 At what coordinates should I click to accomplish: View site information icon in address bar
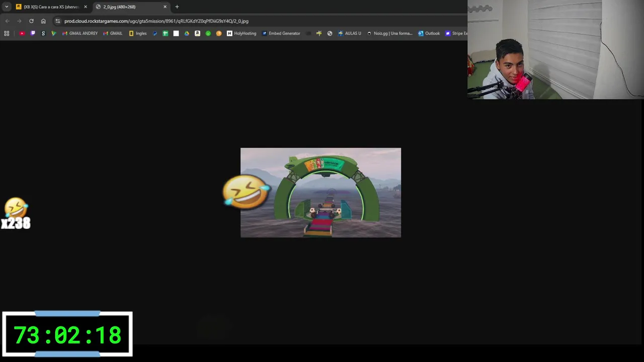click(x=58, y=21)
